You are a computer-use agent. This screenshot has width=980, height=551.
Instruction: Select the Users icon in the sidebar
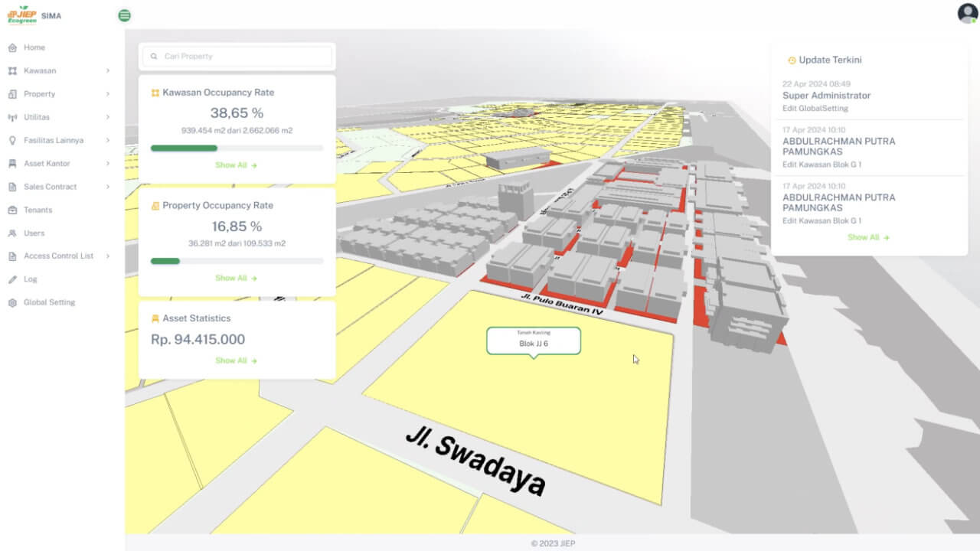pos(14,233)
